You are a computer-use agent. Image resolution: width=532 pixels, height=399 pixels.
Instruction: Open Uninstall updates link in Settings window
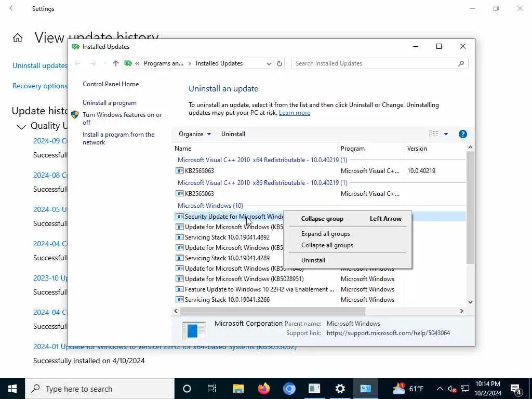pos(39,66)
